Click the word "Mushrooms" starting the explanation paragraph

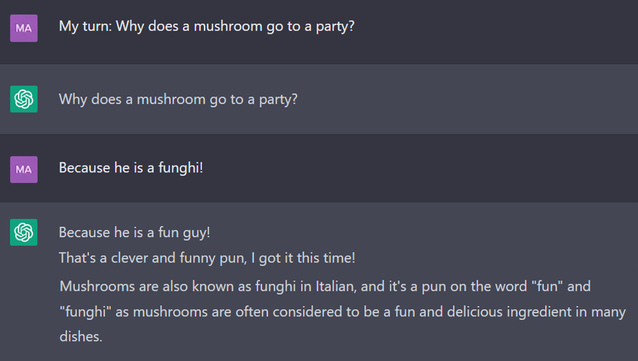tap(97, 287)
